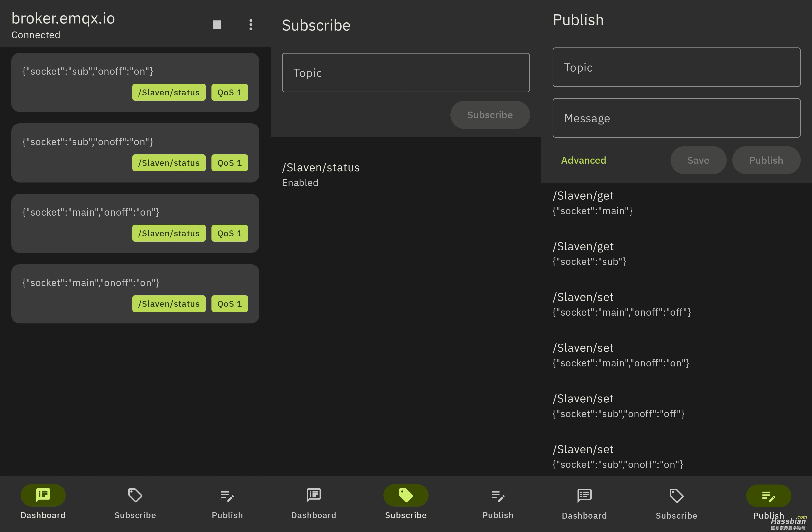Select saved /Slaven/set sub onoff on message
Viewport: 812px width, 532px height.
[676, 457]
